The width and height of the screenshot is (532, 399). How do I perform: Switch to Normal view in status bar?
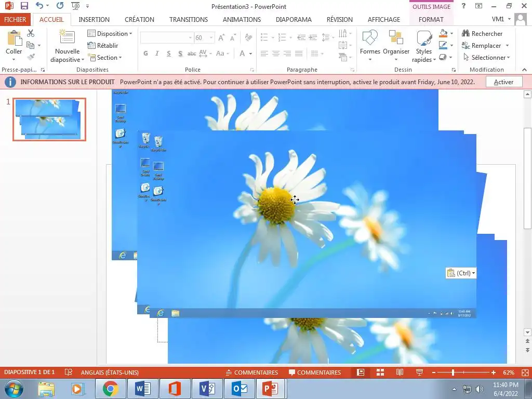(x=361, y=373)
